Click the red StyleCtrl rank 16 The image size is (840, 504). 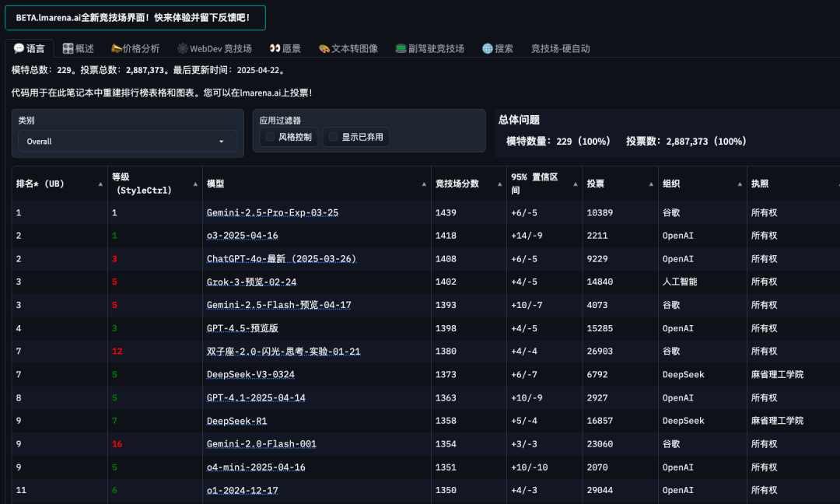coord(117,444)
